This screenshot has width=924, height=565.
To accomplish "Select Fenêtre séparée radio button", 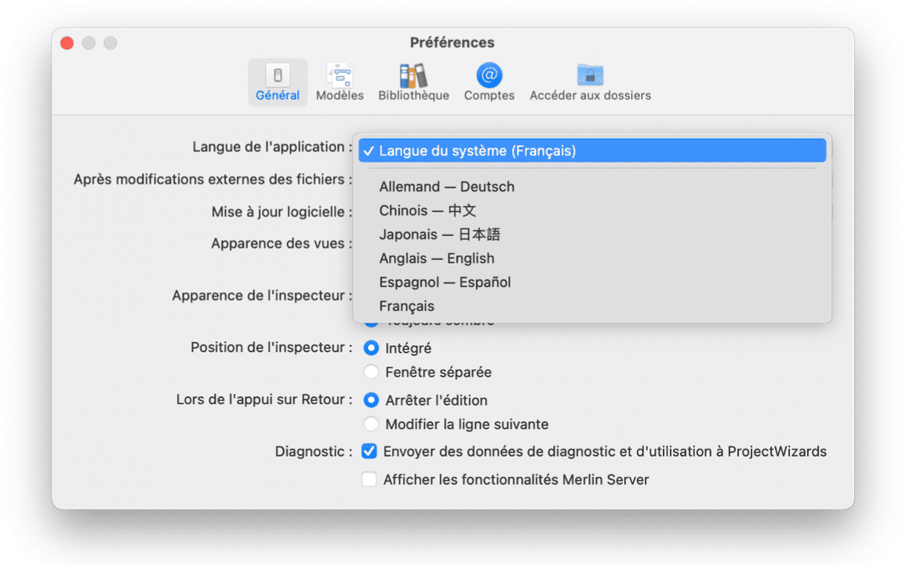I will point(371,372).
